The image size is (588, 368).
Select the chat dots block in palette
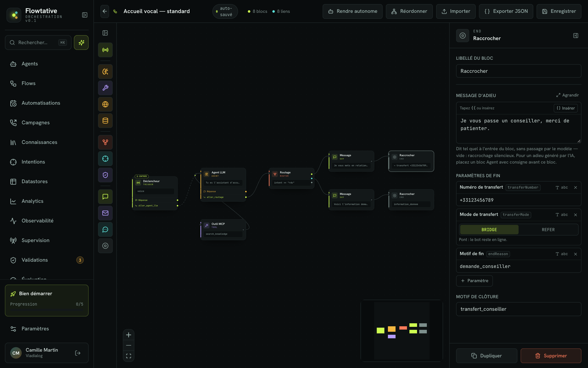pos(105,230)
